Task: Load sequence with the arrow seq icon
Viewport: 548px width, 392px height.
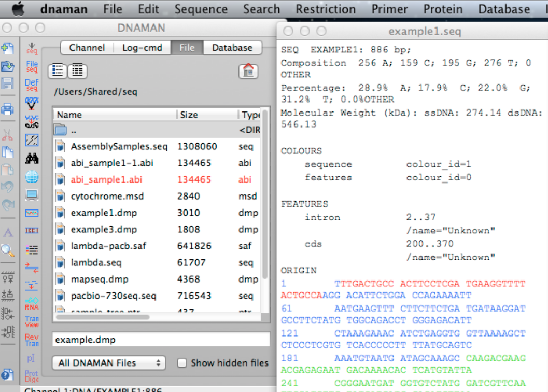Action: coord(32,48)
